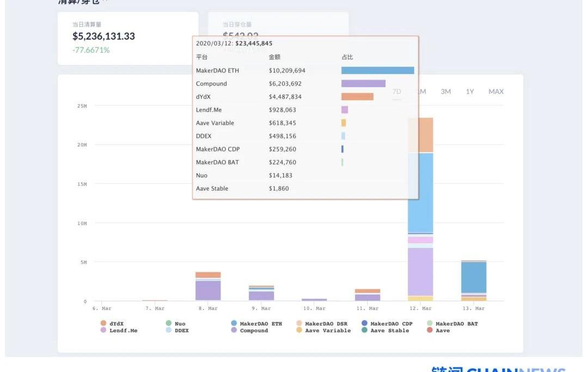The height and width of the screenshot is (372, 588).
Task: Switch chart range to 1Y
Action: [x=470, y=92]
